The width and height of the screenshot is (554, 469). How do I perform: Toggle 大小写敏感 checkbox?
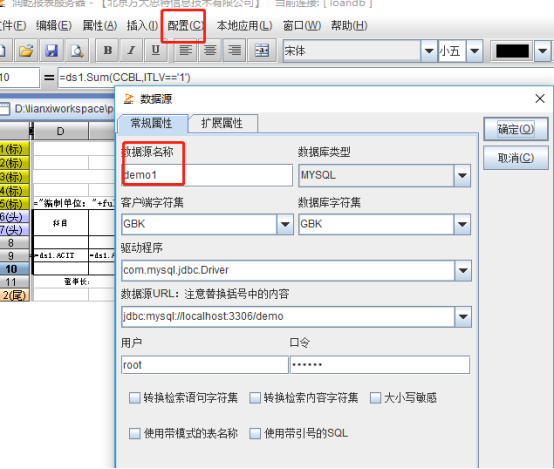pyautogui.click(x=375, y=398)
